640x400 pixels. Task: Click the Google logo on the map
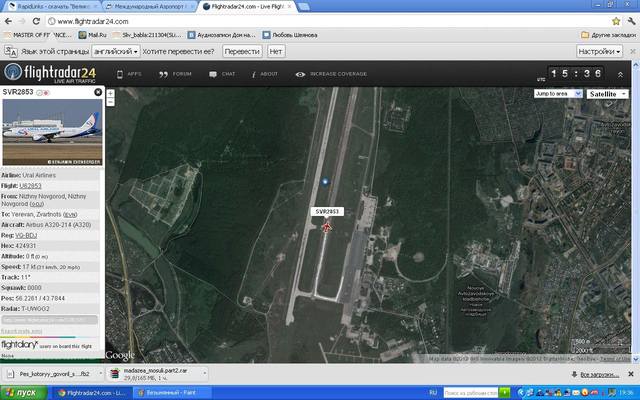pos(120,355)
